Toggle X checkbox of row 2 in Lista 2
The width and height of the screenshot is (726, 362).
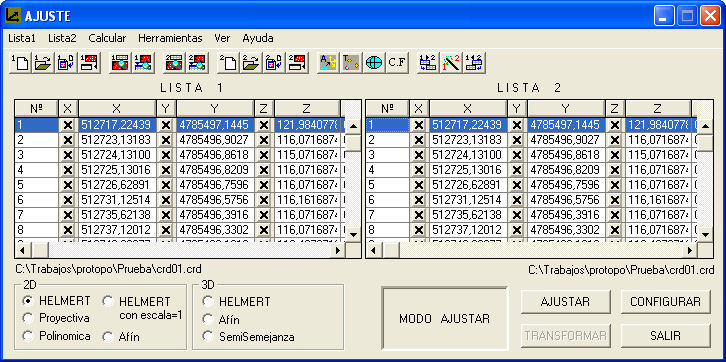(419, 140)
